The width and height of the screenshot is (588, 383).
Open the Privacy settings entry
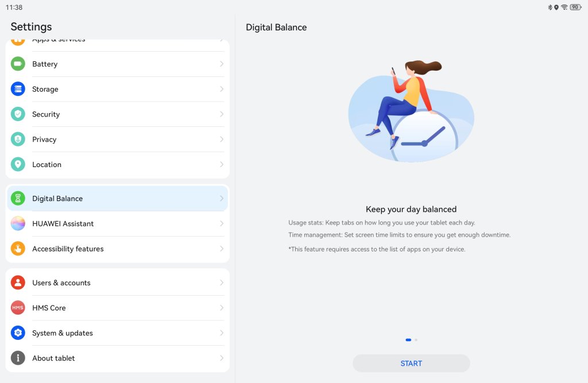pyautogui.click(x=117, y=139)
